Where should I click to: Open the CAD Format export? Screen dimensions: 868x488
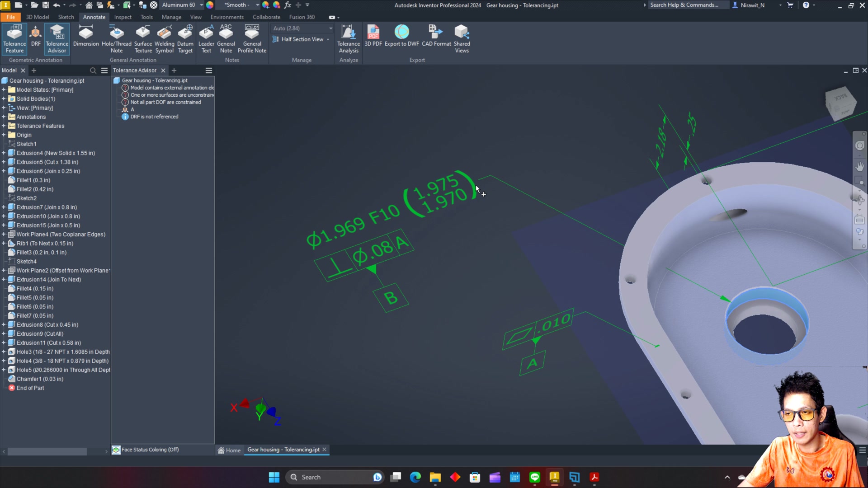pos(436,36)
